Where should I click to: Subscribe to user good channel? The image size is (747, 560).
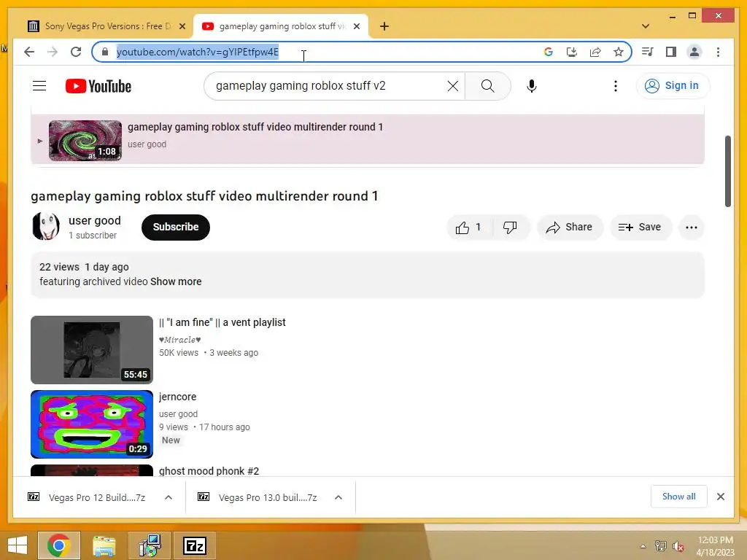(x=176, y=227)
